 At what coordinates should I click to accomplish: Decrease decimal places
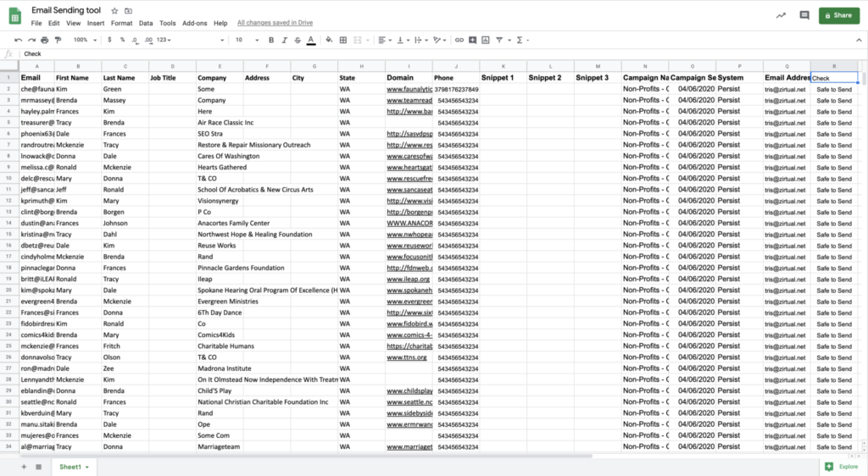(x=135, y=40)
